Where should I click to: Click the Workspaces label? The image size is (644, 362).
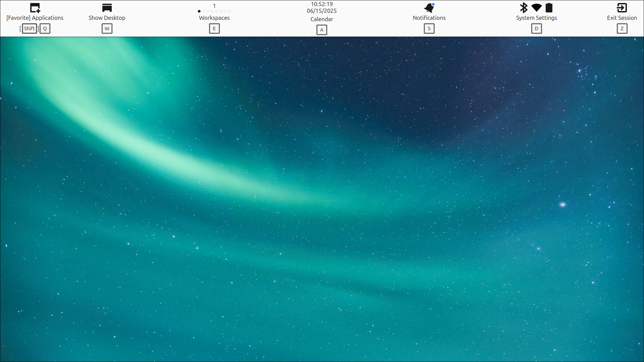pos(214,18)
